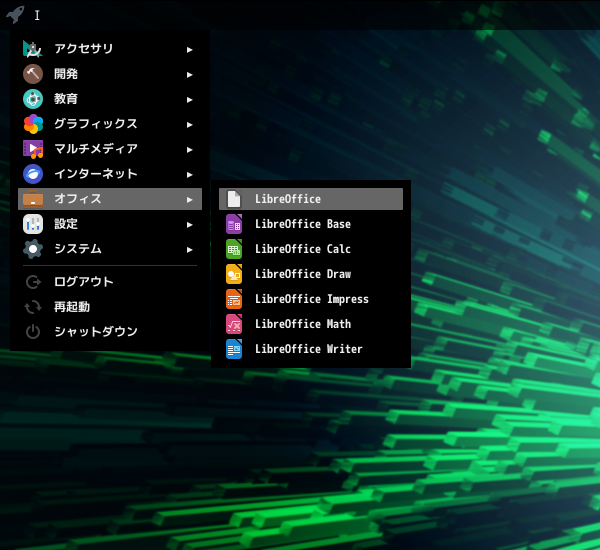Viewport: 600px width, 550px height.
Task: Click the hammer icon beside 開発
Action: (x=33, y=74)
